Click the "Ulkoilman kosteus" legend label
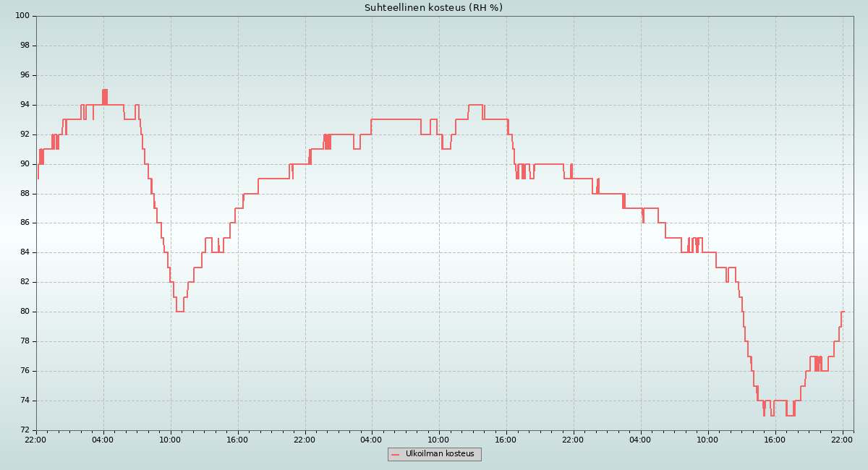Viewport: 868px width, 470px height. coord(440,454)
